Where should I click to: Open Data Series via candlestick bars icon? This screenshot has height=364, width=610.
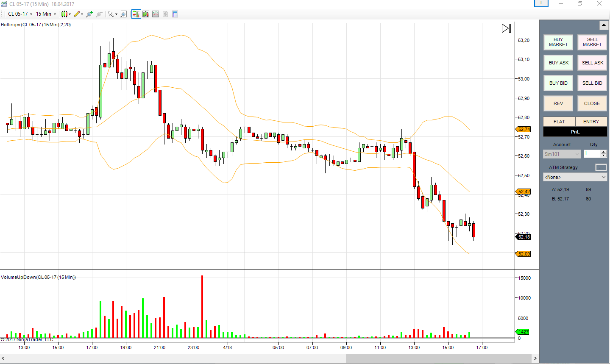click(146, 14)
